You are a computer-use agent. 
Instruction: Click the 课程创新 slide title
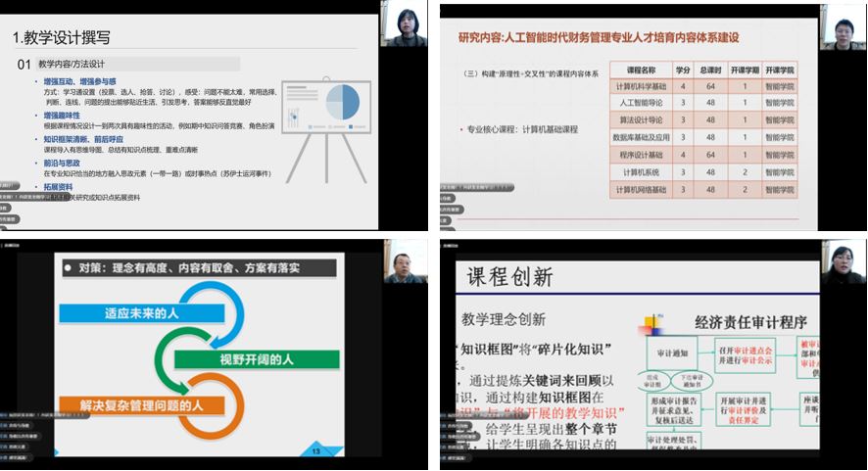(x=506, y=275)
